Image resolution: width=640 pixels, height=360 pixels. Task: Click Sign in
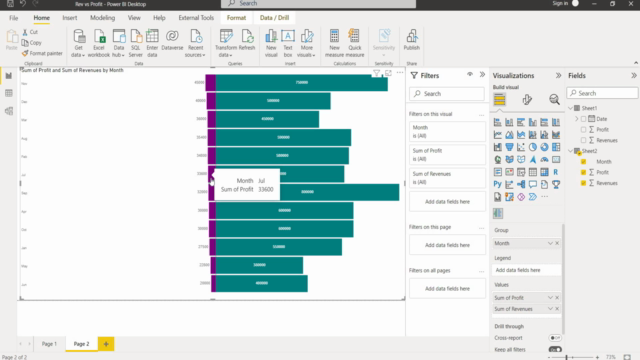[x=560, y=3]
